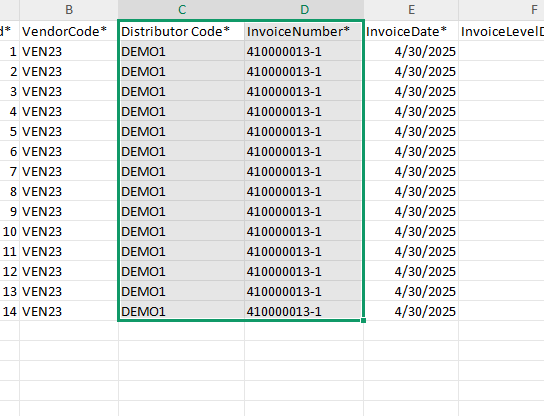
Task: Select column B header
Action: click(69, 10)
